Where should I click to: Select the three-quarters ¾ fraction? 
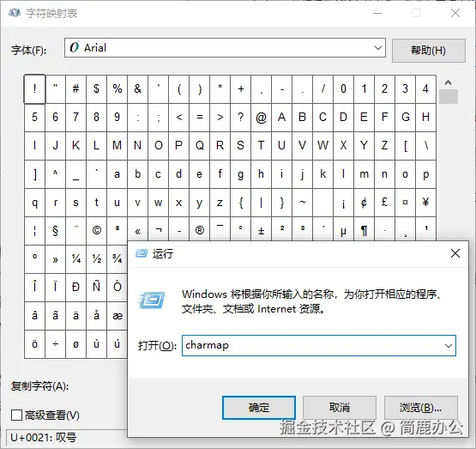(x=117, y=258)
